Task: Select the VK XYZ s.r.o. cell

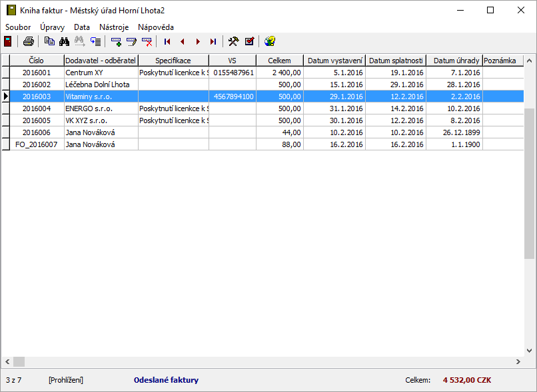Action: [101, 120]
